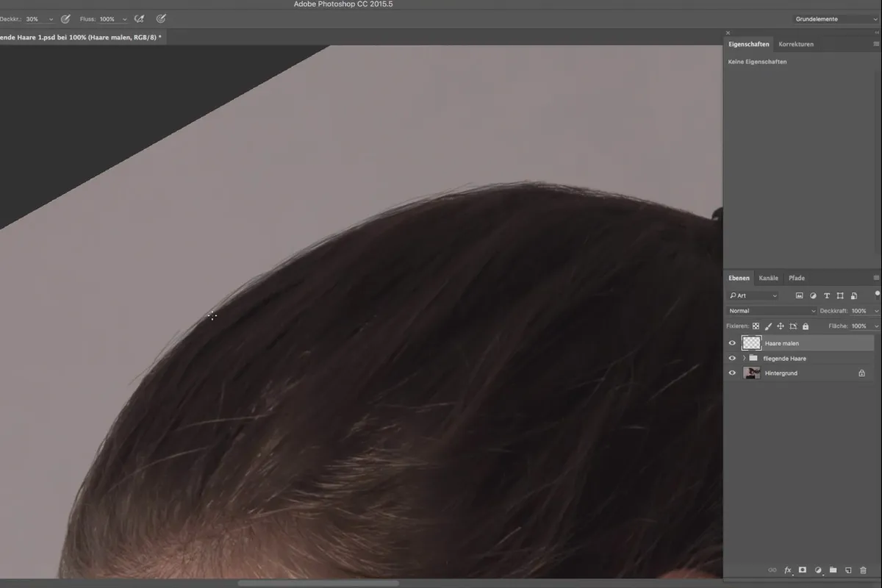882x588 pixels.
Task: Select the fliegende Haare group name
Action: click(784, 359)
